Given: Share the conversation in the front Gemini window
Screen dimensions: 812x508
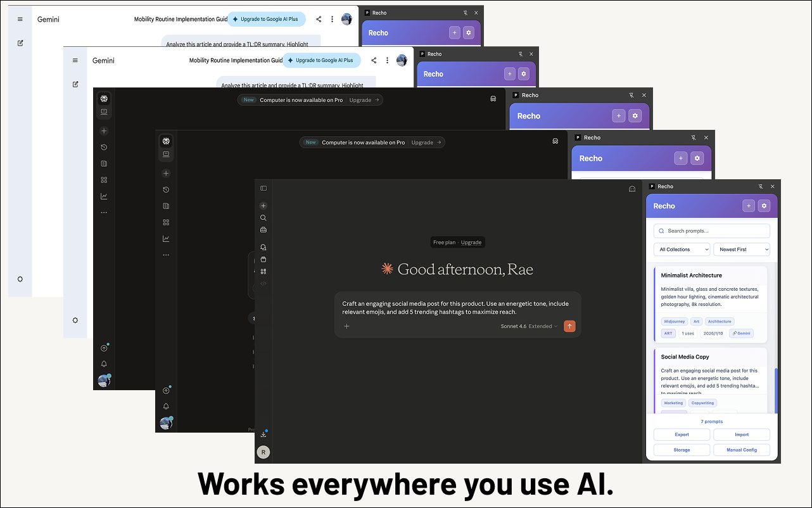Looking at the screenshot, I should (374, 60).
